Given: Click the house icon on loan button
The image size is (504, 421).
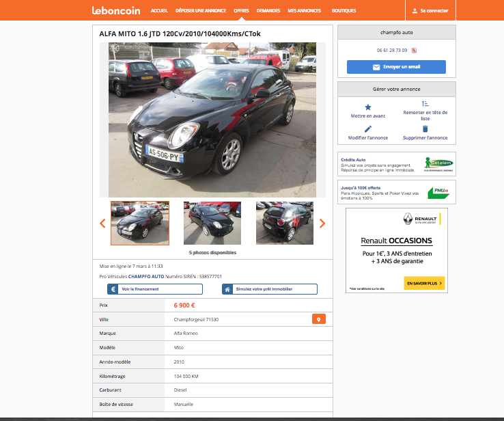Looking at the screenshot, I should (x=227, y=289).
